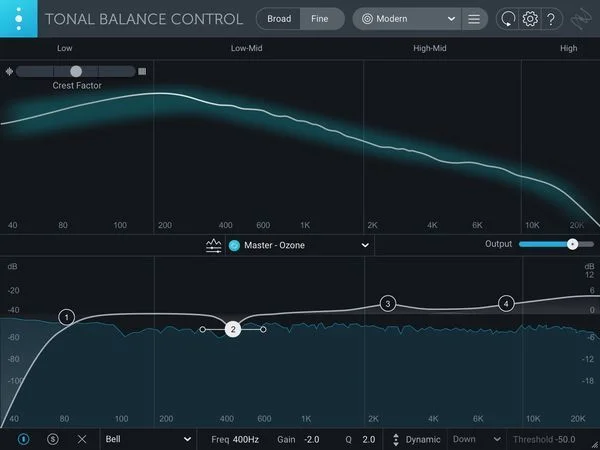This screenshot has width=600, height=450.
Task: Click the spectrum EQ icon beside Master
Action: [x=214, y=245]
